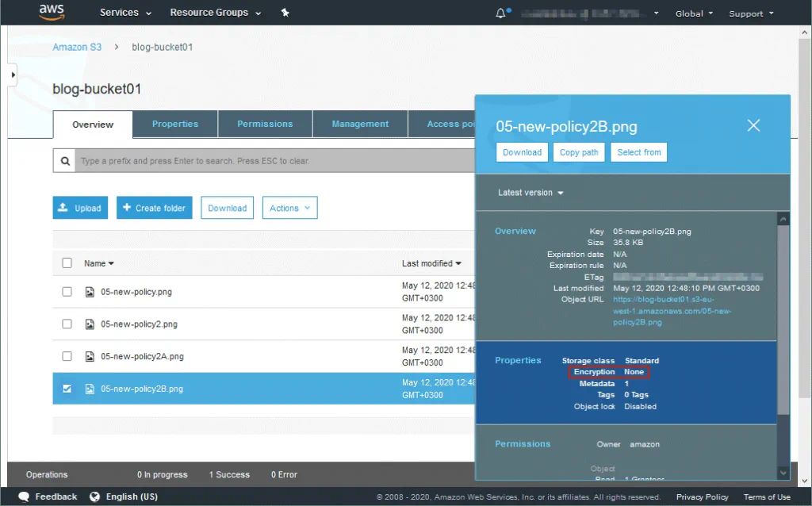Switch to the Permissions tab
This screenshot has height=506, width=812.
pyautogui.click(x=265, y=124)
